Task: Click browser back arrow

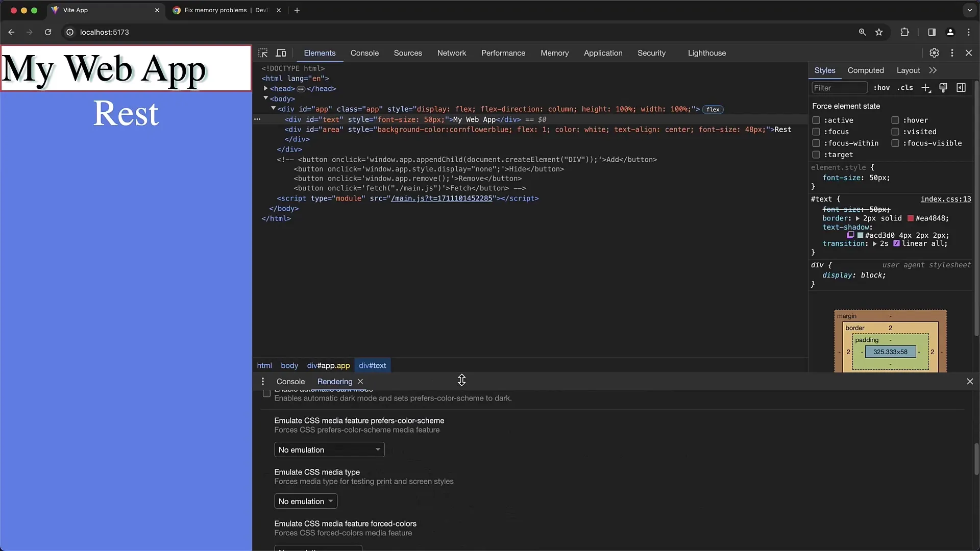Action: 11,32
